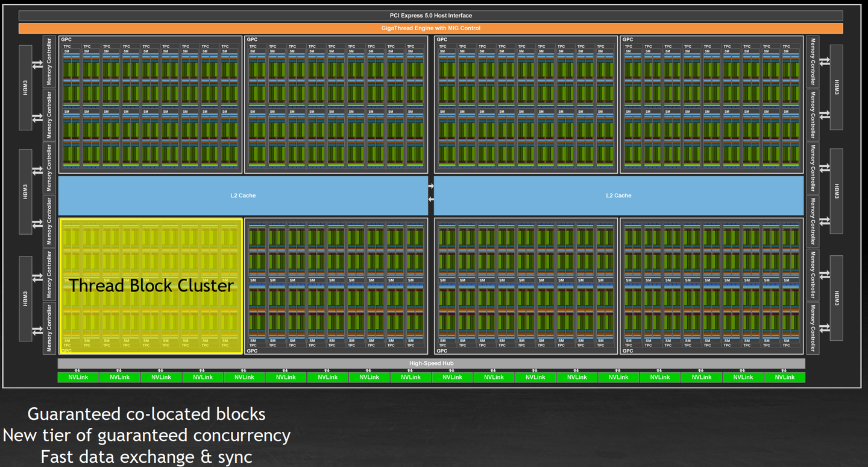Select the right L2 Cache block

(x=618, y=195)
